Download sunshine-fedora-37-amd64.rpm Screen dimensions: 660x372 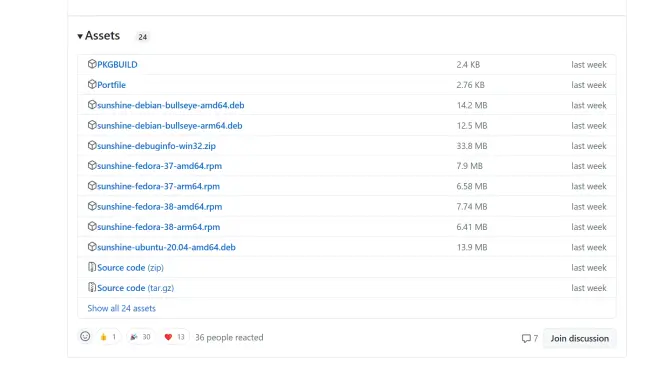coord(160,166)
